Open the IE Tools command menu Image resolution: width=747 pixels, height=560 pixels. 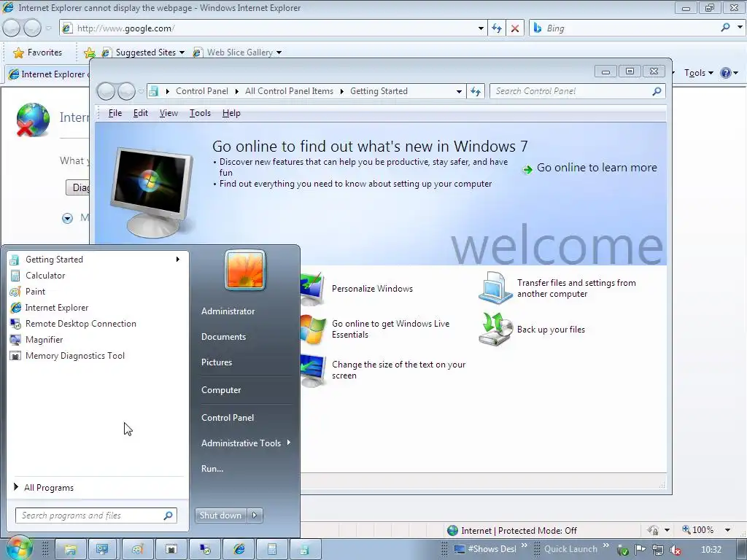698,73
